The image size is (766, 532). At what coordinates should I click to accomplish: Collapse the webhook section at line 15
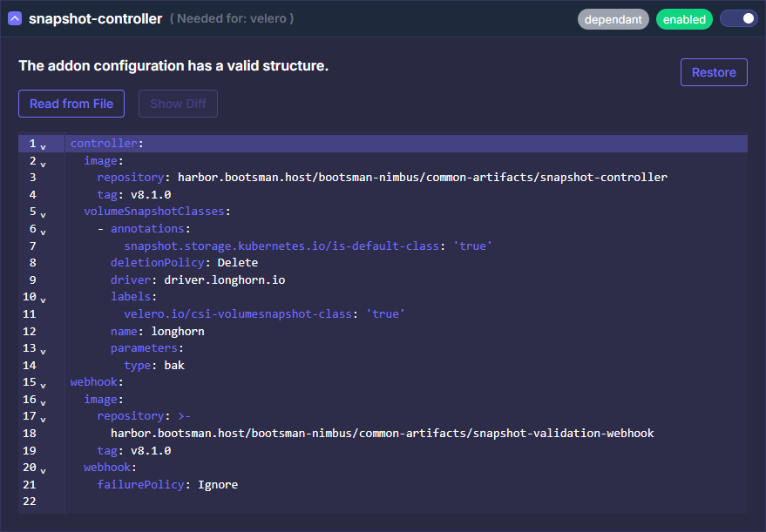click(44, 384)
